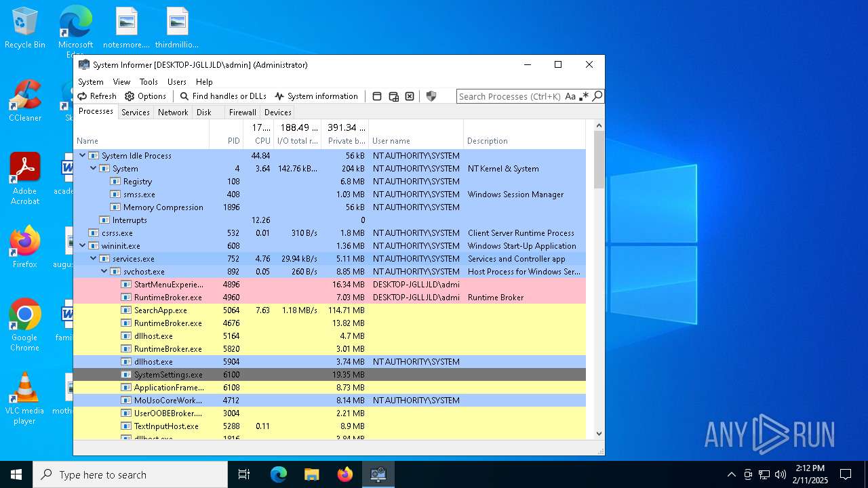Sort by the CPU column
This screenshot has height=488, width=868.
258,134
